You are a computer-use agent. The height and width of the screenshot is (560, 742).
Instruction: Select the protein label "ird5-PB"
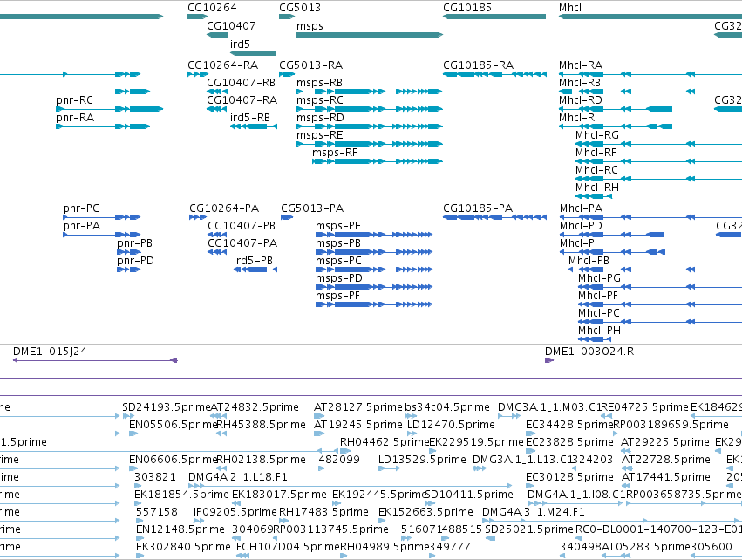pyautogui.click(x=253, y=262)
